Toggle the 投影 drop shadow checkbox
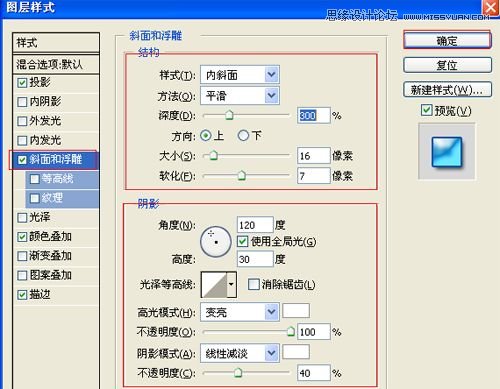Screen dimensions: 500x389 tap(22, 83)
